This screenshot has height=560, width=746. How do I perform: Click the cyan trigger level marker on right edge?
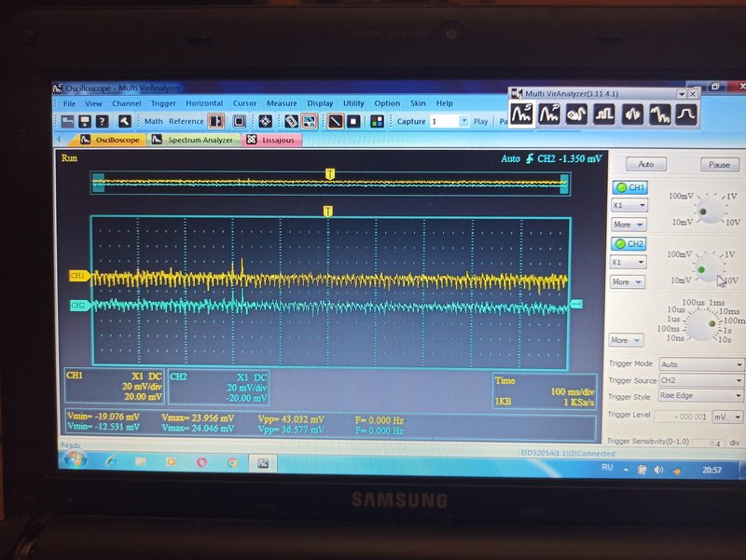576,303
